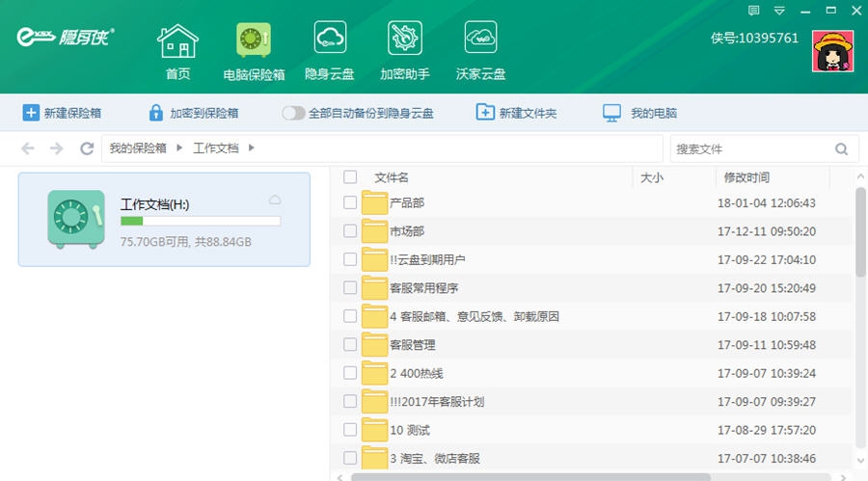Click the 工作文档 storage usage bar

[200, 221]
